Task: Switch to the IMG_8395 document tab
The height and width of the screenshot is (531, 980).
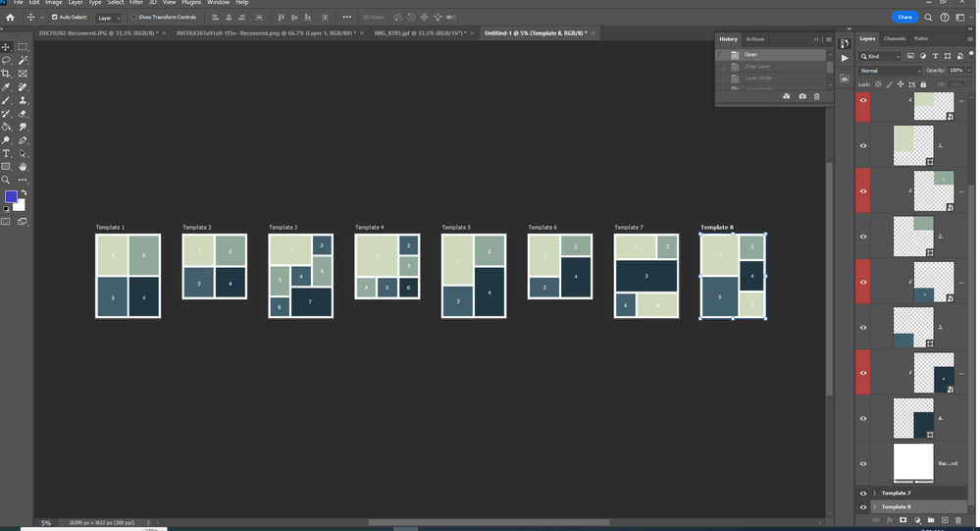Action: pos(420,33)
